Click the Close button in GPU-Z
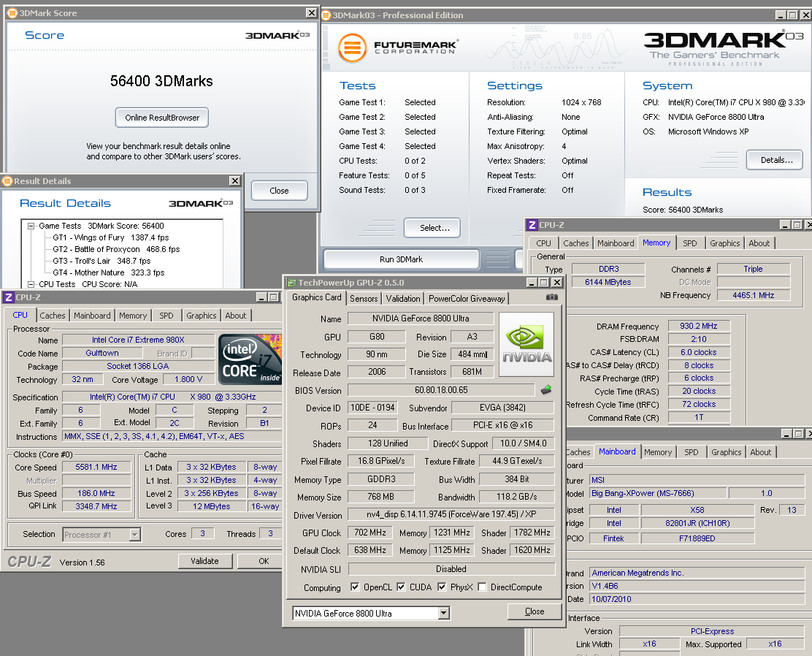812x656 pixels. [535, 611]
